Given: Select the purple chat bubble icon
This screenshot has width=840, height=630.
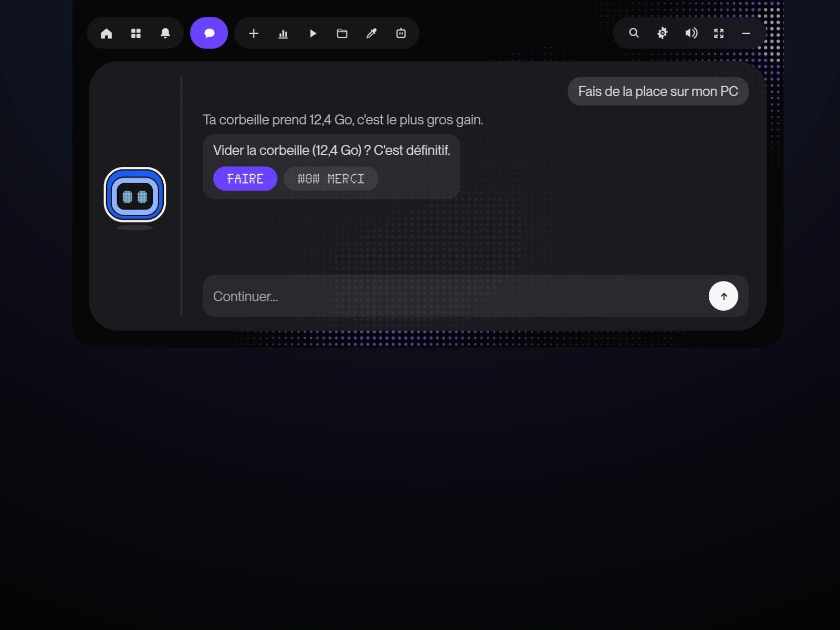Looking at the screenshot, I should pos(209,33).
